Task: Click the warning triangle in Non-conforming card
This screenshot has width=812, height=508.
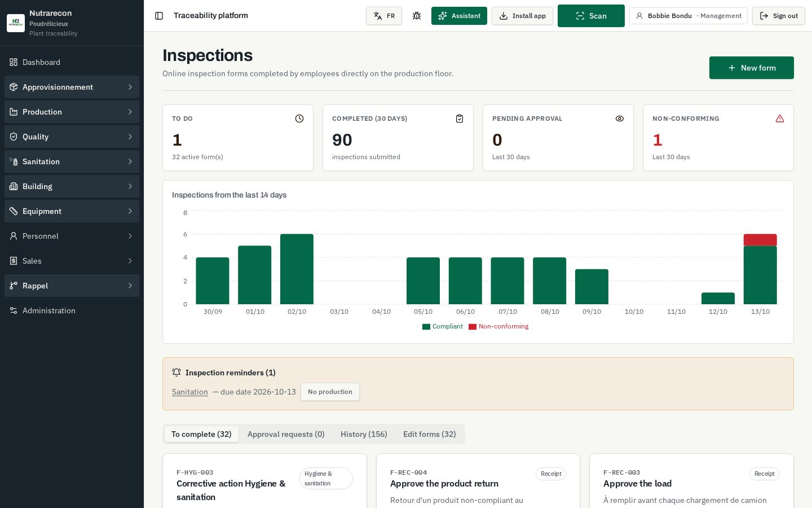Action: point(780,119)
